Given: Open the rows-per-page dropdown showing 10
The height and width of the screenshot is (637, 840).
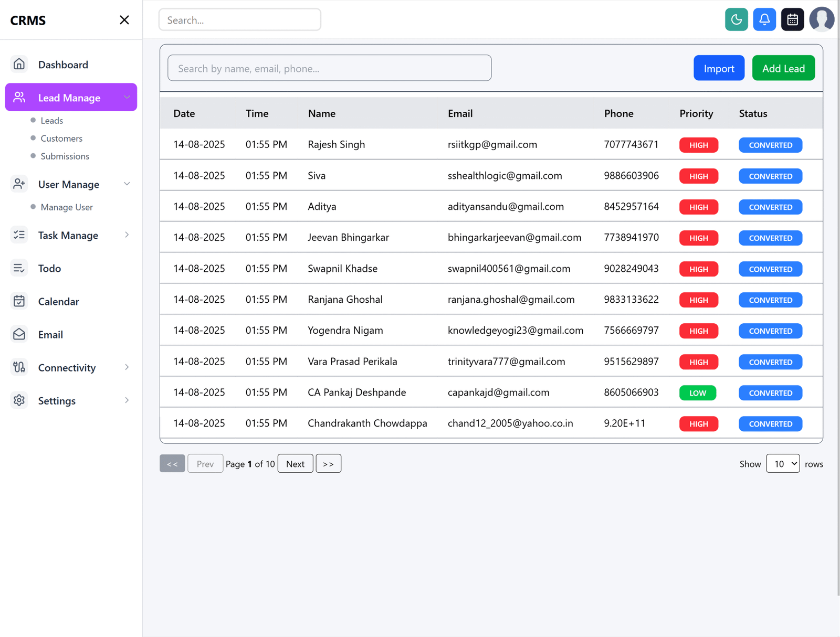Looking at the screenshot, I should click(x=782, y=463).
